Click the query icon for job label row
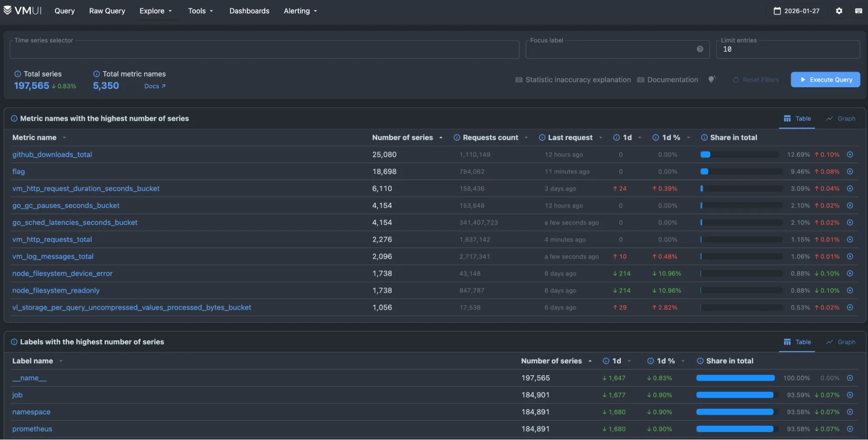The height and width of the screenshot is (440, 868). (850, 395)
